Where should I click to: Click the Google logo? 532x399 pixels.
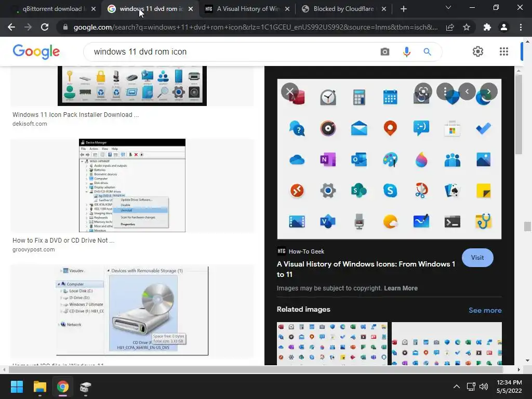click(x=36, y=52)
